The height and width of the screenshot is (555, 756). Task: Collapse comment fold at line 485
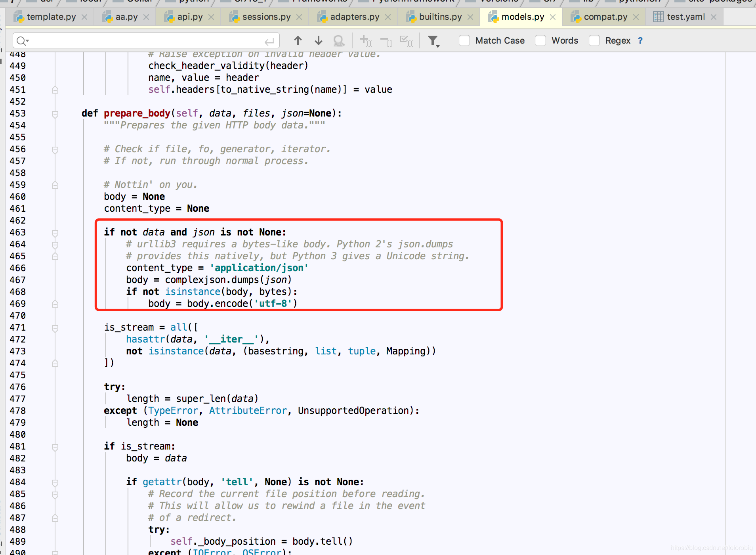pos(55,494)
